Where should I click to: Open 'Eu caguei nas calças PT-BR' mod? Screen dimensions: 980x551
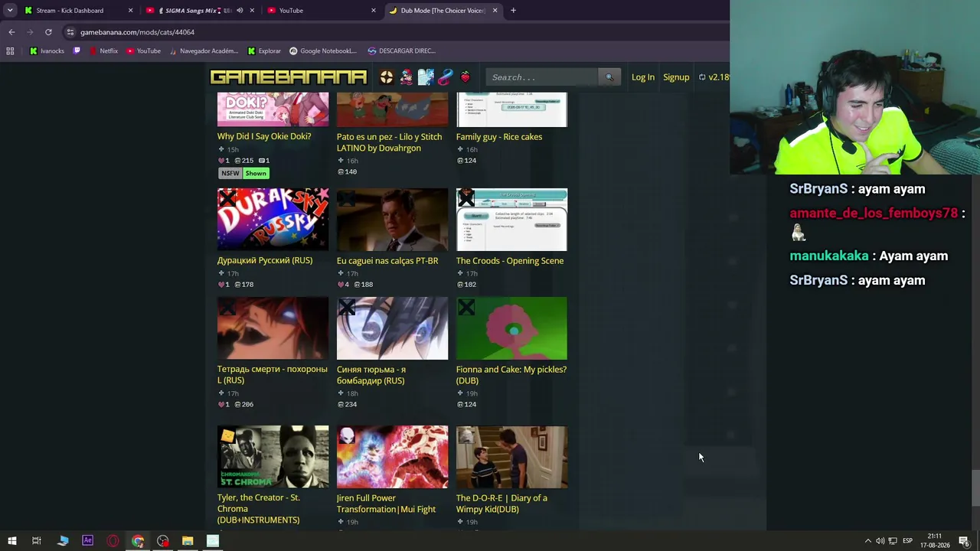387,261
